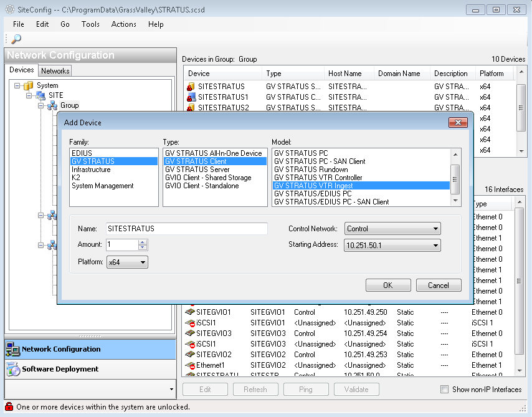Screen dimensions: 532x417
Task: Click the interfaces list scrollbar thumb
Action: (x=519, y=281)
